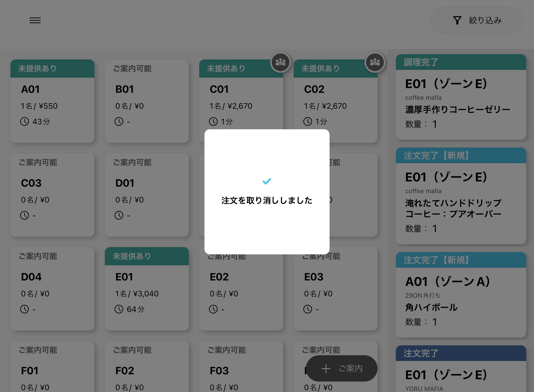Click the clock icon on table E02

[x=213, y=309]
